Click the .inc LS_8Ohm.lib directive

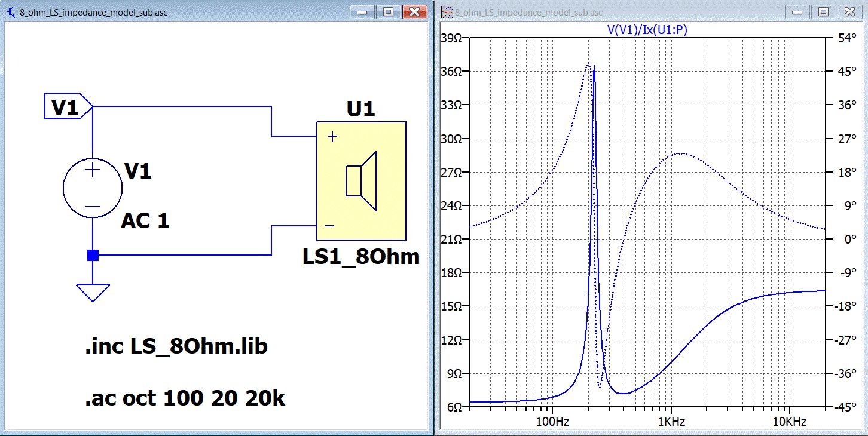tap(176, 347)
